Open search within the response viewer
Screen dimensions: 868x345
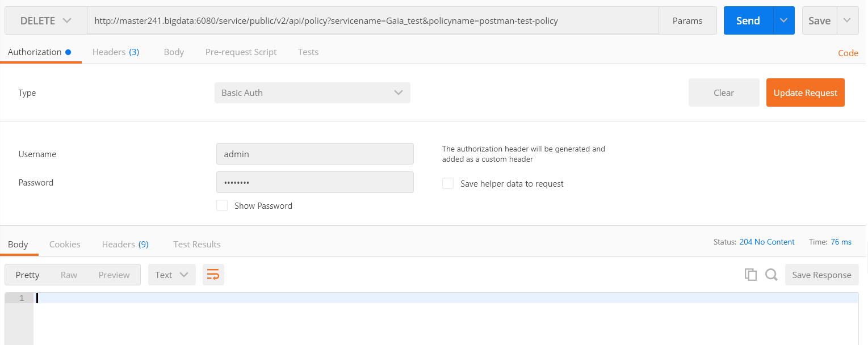[771, 275]
